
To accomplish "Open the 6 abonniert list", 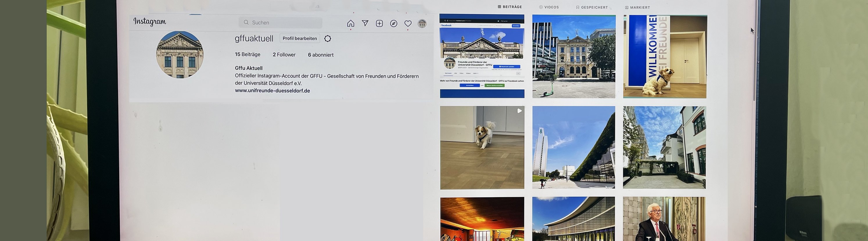I will click(x=321, y=55).
